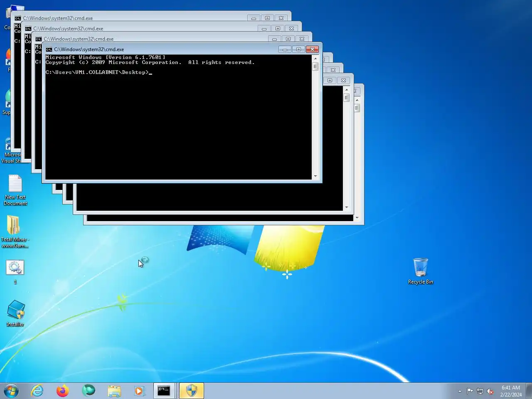Open Windows Explorer folder icon on taskbar
The width and height of the screenshot is (532, 399).
(114, 391)
